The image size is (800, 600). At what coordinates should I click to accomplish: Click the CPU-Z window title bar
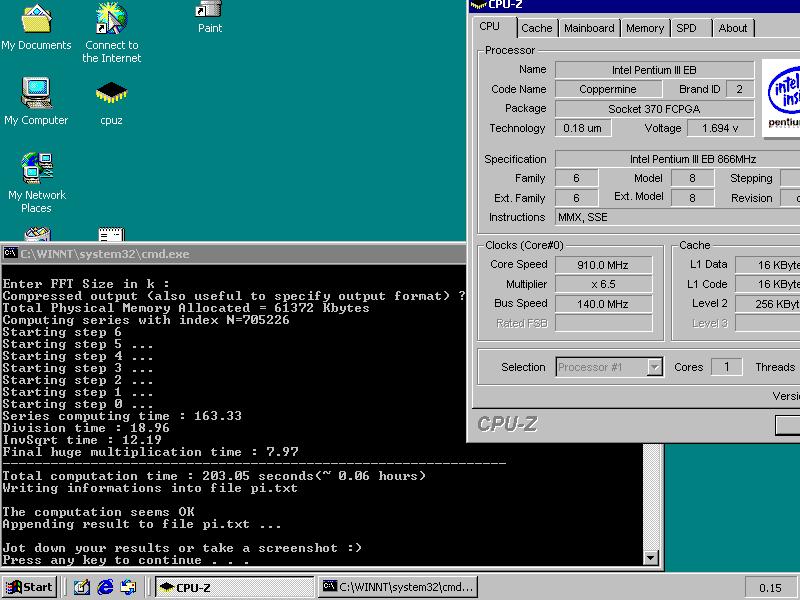[x=634, y=5]
